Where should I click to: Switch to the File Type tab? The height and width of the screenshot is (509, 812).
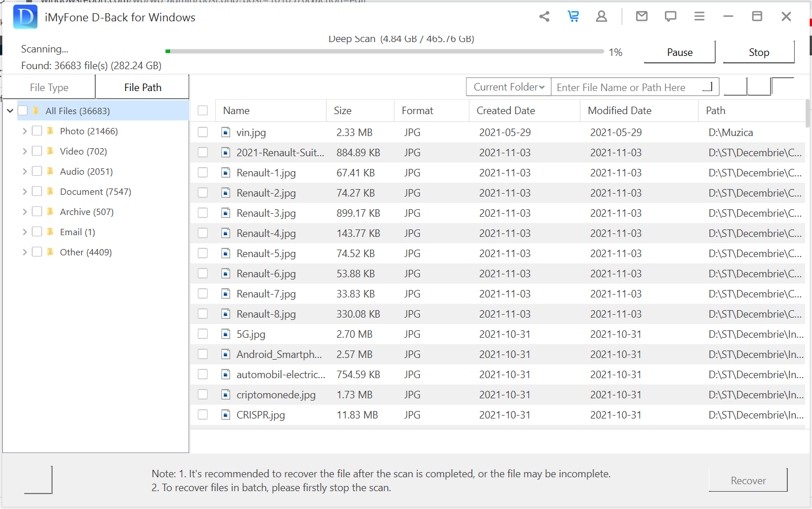[x=49, y=88]
